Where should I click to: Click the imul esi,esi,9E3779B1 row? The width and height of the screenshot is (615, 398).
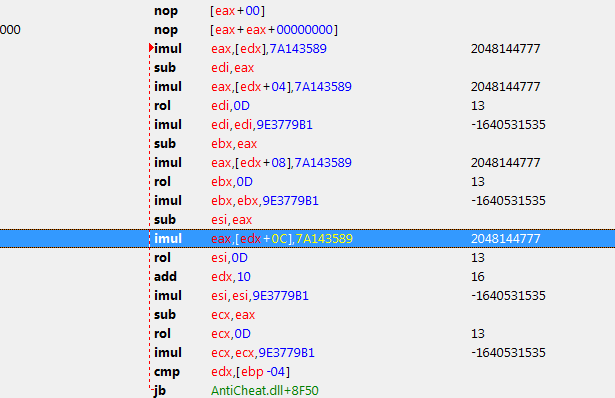pos(308,295)
